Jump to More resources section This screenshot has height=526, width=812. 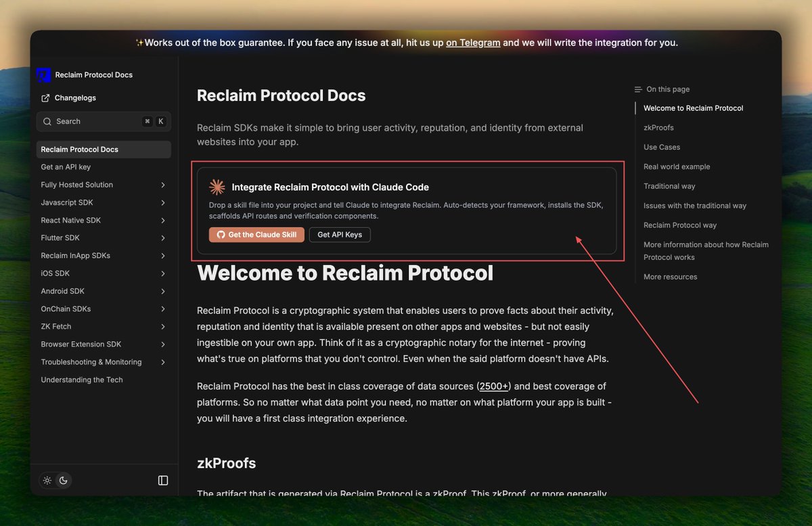pyautogui.click(x=671, y=277)
